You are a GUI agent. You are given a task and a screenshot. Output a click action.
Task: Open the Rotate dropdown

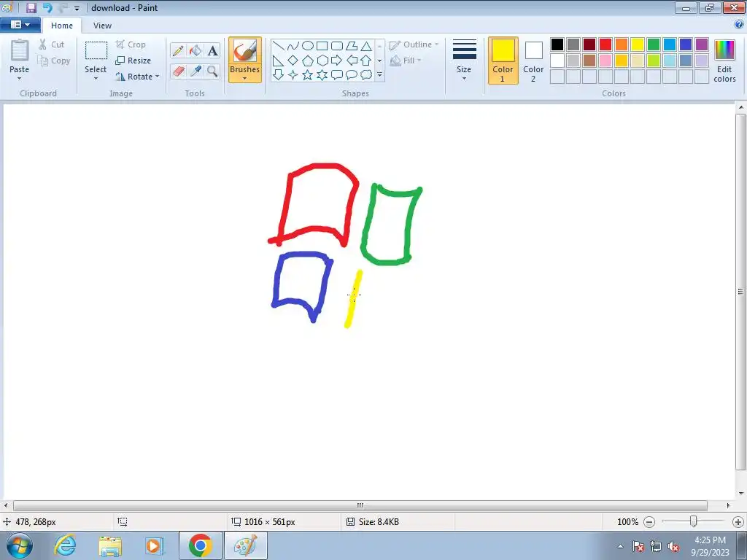(137, 77)
